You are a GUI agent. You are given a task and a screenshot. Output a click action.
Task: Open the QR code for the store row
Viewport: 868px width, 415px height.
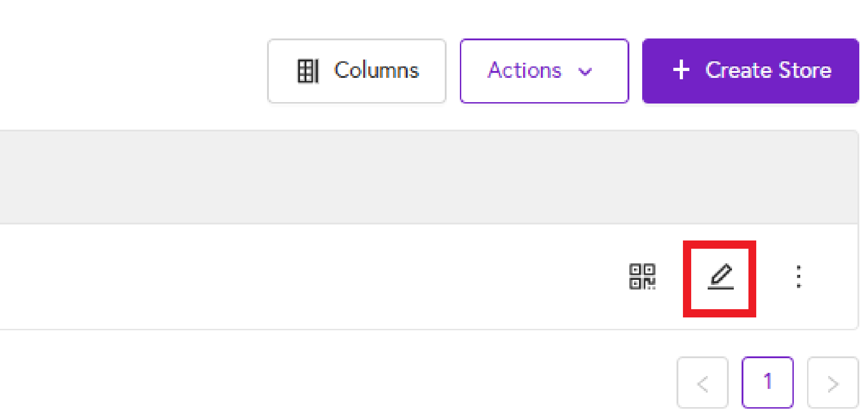tap(642, 277)
